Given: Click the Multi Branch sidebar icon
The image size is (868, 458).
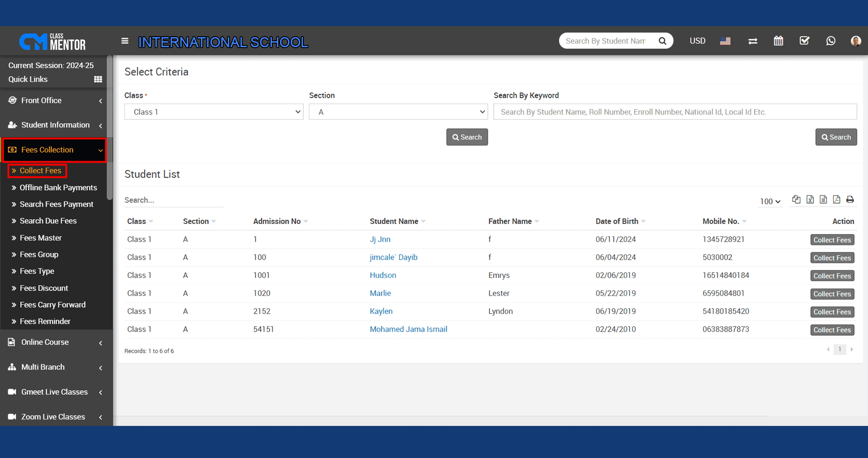Looking at the screenshot, I should pos(12,367).
